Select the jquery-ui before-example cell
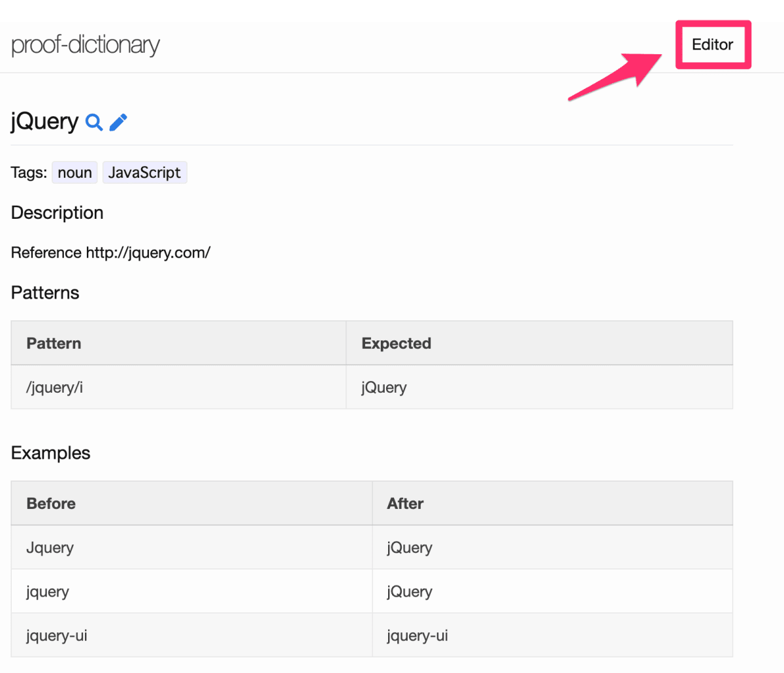Viewport: 784px width, 673px height. pos(191,635)
